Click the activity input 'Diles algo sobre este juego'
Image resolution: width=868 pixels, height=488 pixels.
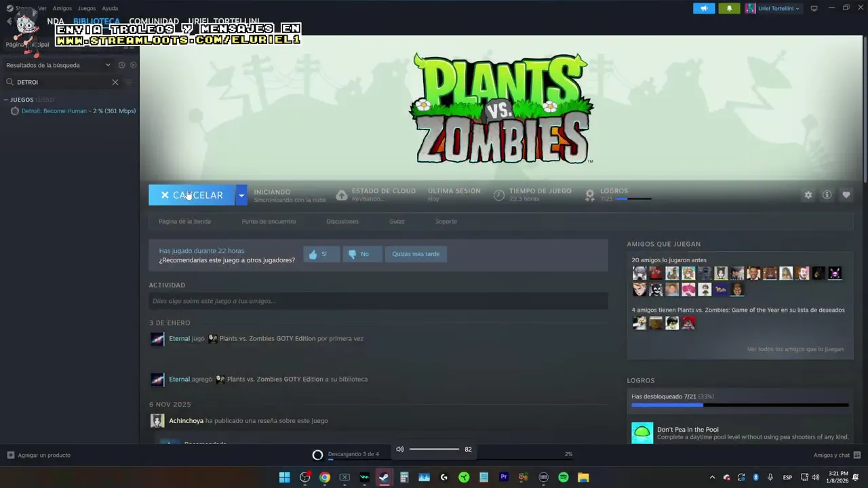pos(378,301)
